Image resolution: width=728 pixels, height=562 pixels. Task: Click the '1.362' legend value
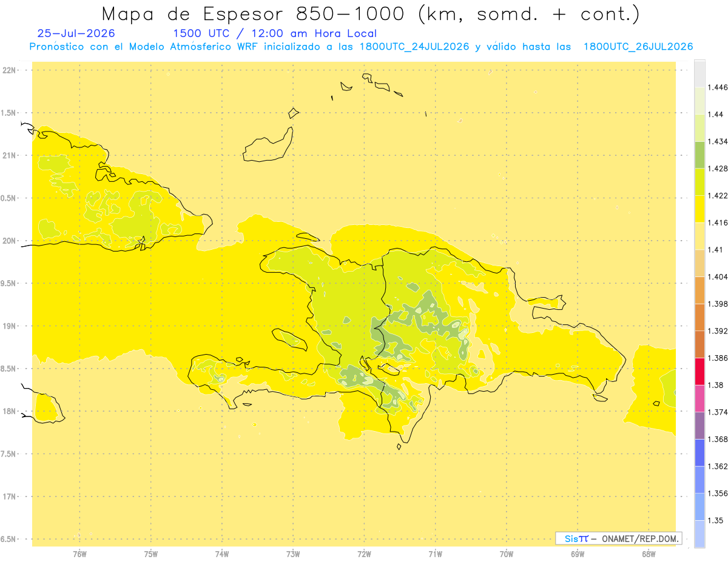(x=717, y=466)
